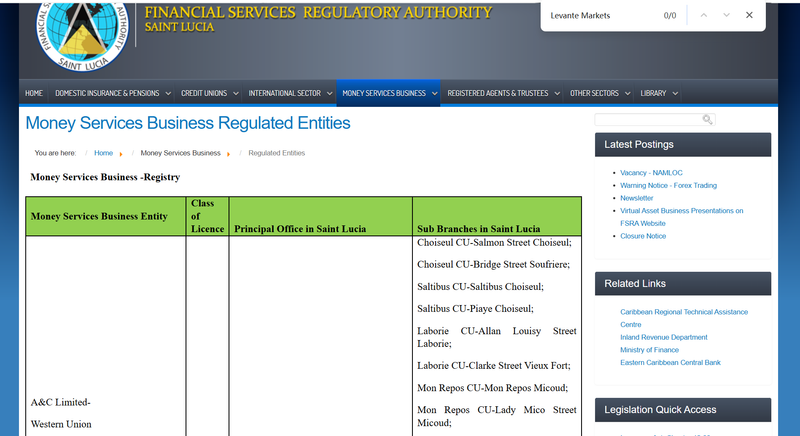The height and width of the screenshot is (436, 800).
Task: Select Choiseul CU-Bridge Street Soufriere entry
Action: click(x=493, y=265)
